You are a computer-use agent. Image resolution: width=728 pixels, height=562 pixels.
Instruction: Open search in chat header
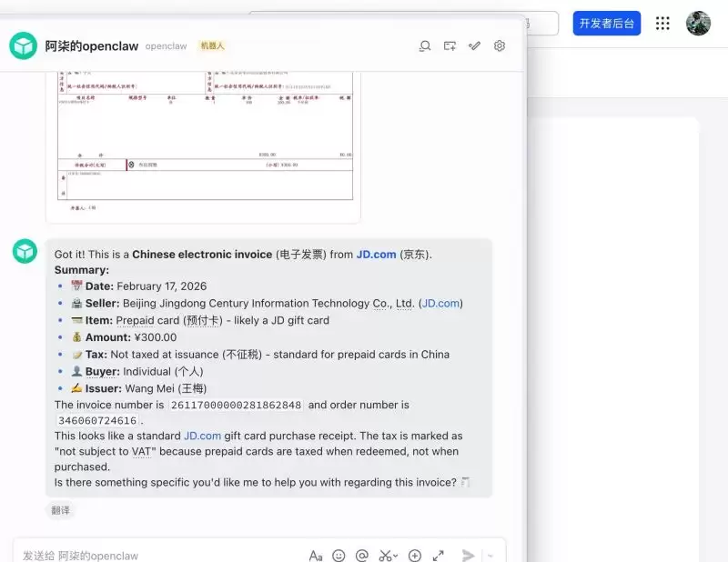pos(425,46)
